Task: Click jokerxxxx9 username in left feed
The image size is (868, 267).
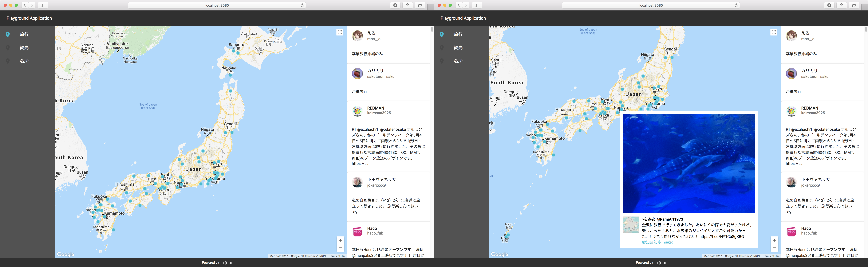Action: [x=376, y=185]
